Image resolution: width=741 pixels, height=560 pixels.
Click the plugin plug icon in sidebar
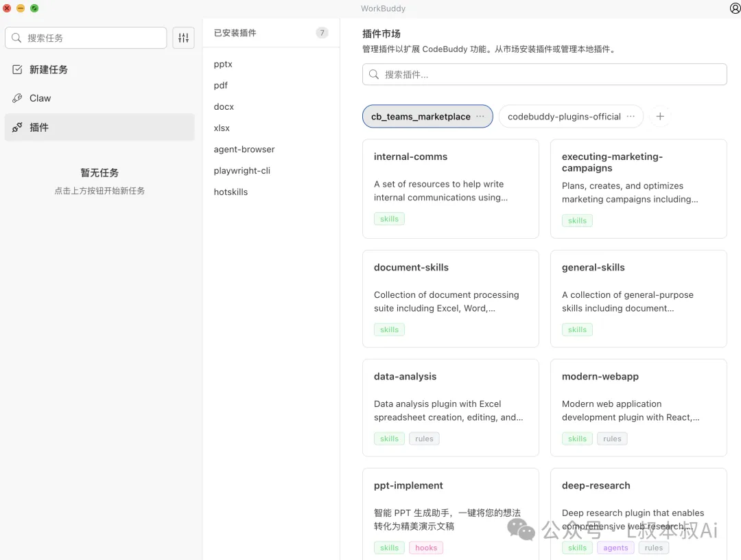(x=17, y=127)
